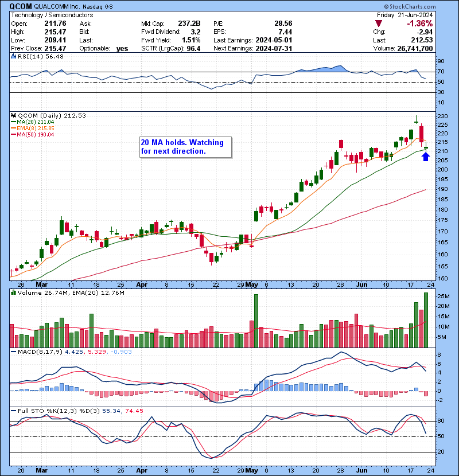Click the RSI(14) panel icon

point(14,56)
